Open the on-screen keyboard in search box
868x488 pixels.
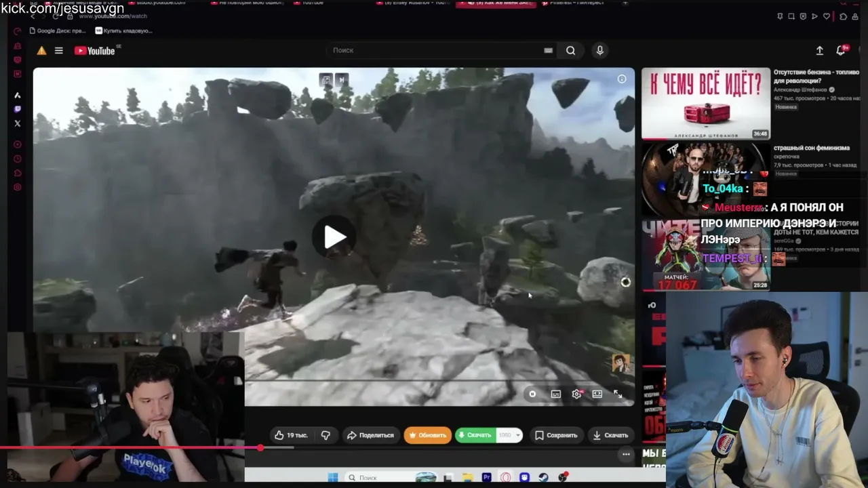click(548, 50)
